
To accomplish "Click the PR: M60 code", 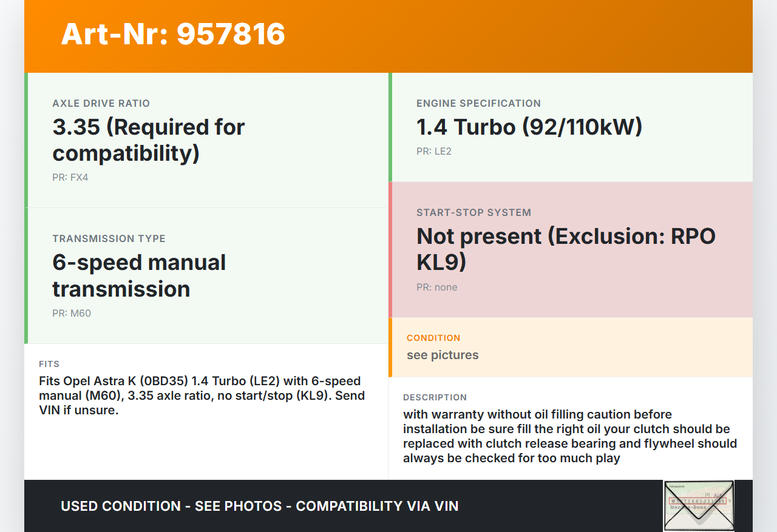I will [72, 314].
